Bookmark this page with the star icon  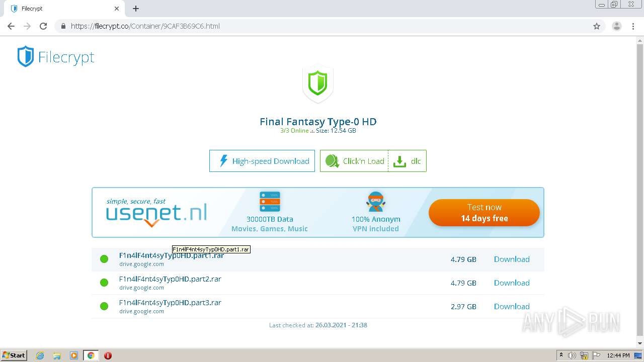(597, 26)
